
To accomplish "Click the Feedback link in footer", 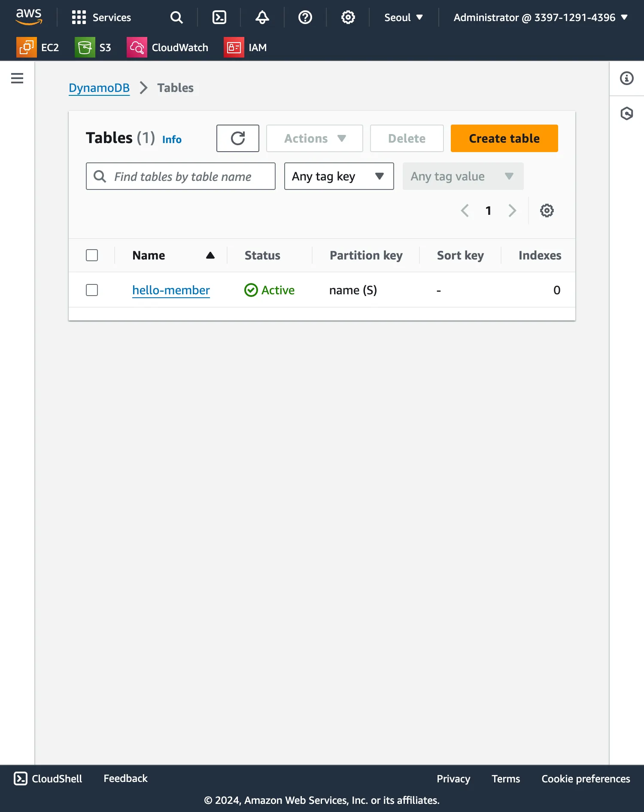I will click(x=125, y=778).
